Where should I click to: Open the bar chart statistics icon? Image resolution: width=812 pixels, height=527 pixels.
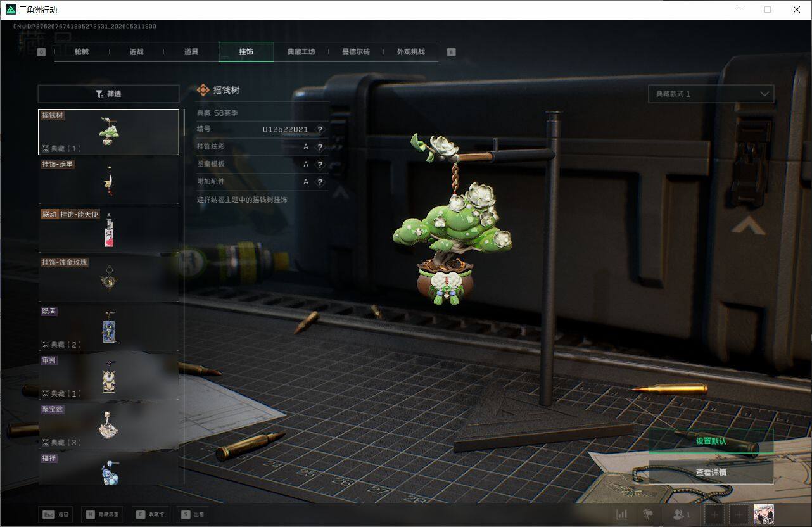[x=622, y=515]
